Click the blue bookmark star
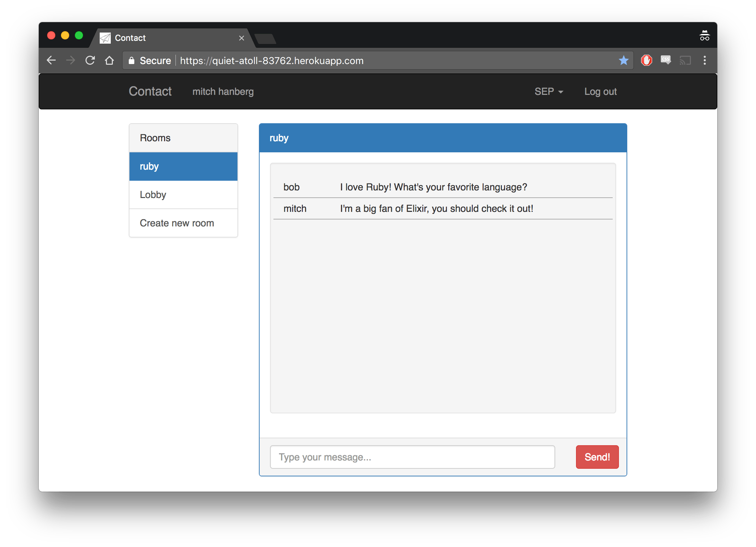The image size is (756, 547). coord(623,60)
